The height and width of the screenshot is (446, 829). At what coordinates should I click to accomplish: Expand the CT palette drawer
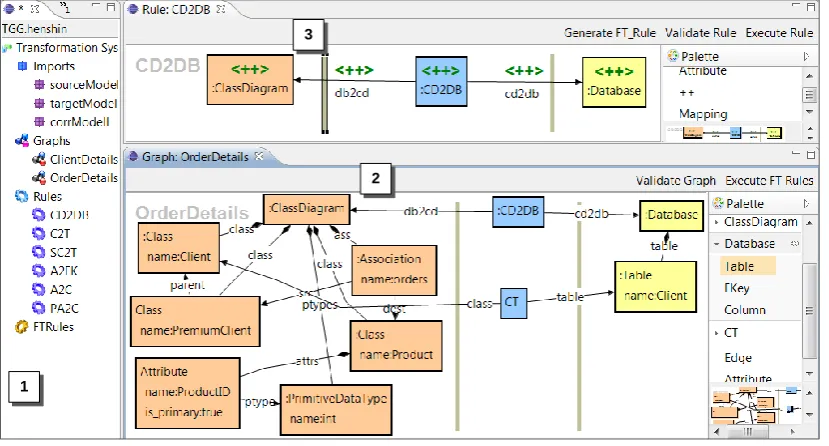(x=716, y=333)
